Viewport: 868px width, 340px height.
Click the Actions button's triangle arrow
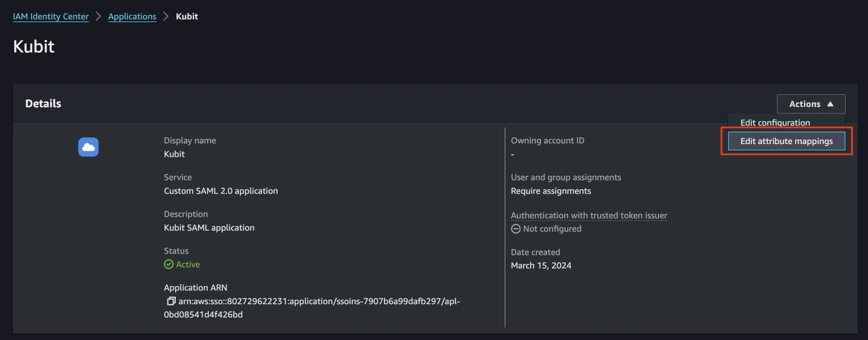[x=830, y=104]
